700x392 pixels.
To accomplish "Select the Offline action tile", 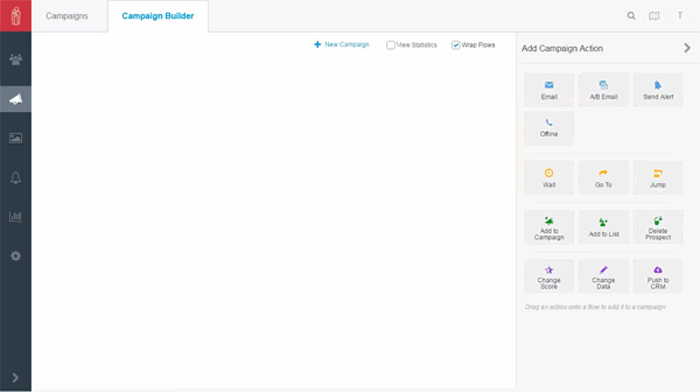I will click(x=549, y=128).
